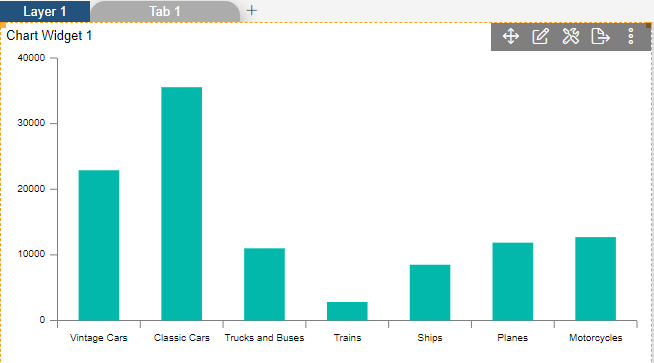Image resolution: width=654 pixels, height=363 pixels.
Task: Click the 40000 y-axis label
Action: point(31,58)
